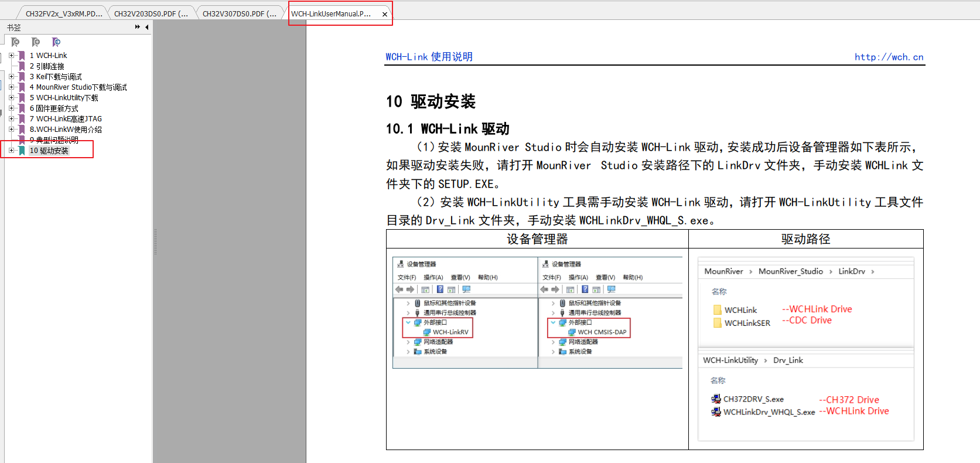Collapse the bookmarks panel with the left triangle
The image size is (980, 463).
(146, 27)
